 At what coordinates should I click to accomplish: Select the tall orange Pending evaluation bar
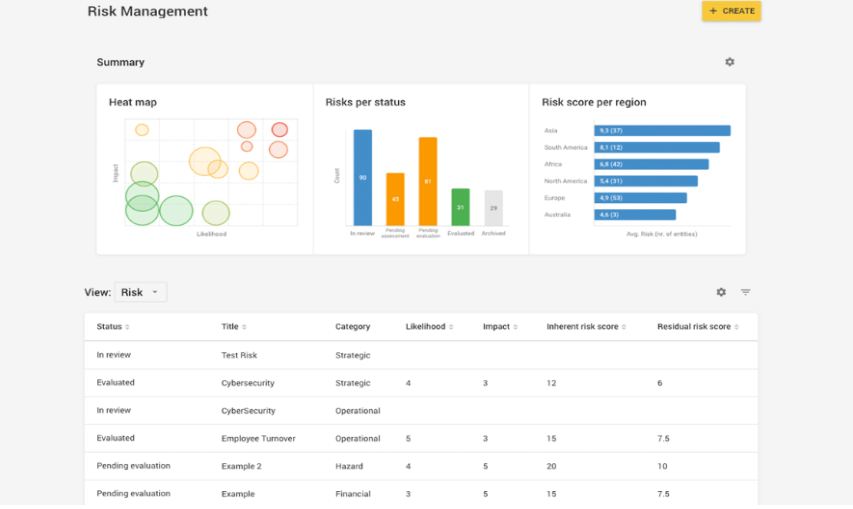click(x=428, y=181)
